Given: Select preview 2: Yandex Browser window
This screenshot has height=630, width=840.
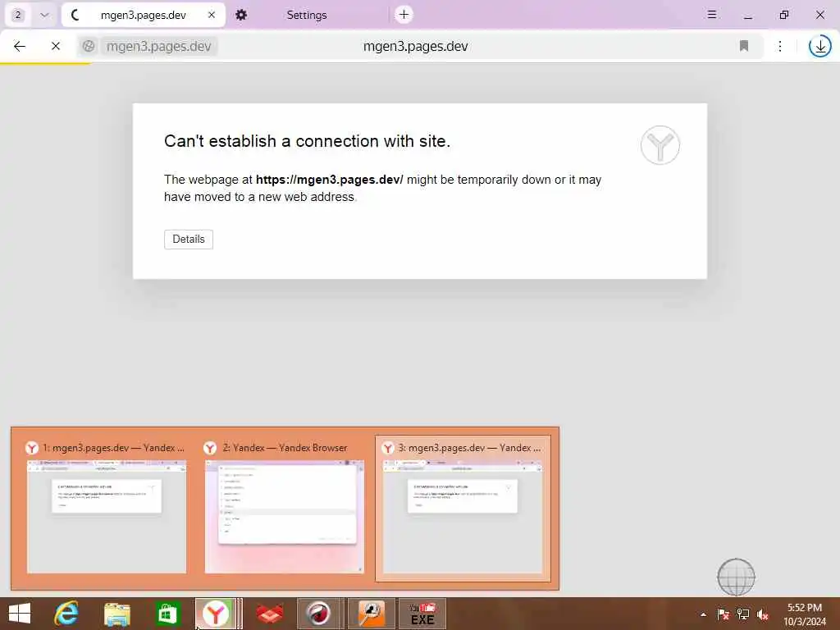Looking at the screenshot, I should point(285,509).
